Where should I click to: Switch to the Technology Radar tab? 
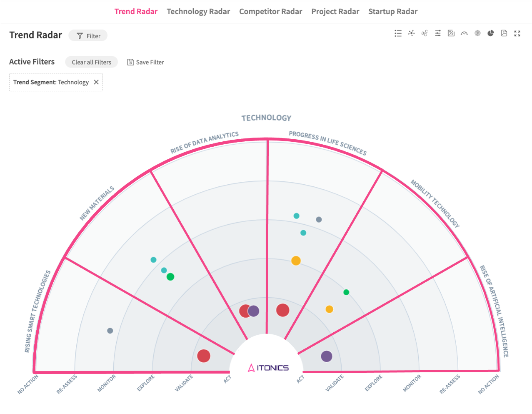click(198, 12)
